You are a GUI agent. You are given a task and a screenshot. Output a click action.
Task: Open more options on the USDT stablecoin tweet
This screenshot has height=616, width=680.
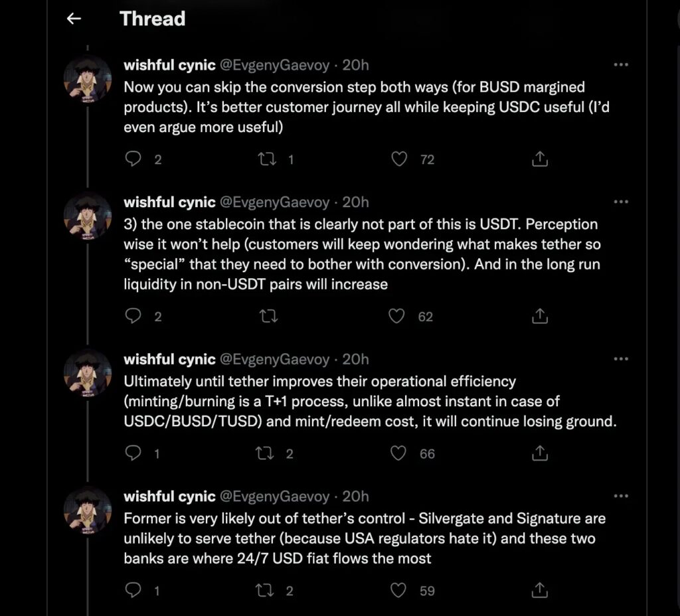coord(621,202)
